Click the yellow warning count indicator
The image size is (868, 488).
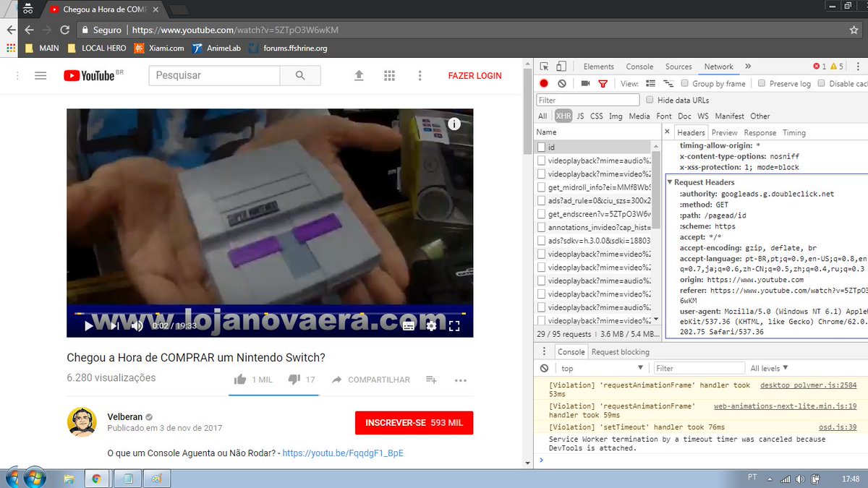click(837, 67)
